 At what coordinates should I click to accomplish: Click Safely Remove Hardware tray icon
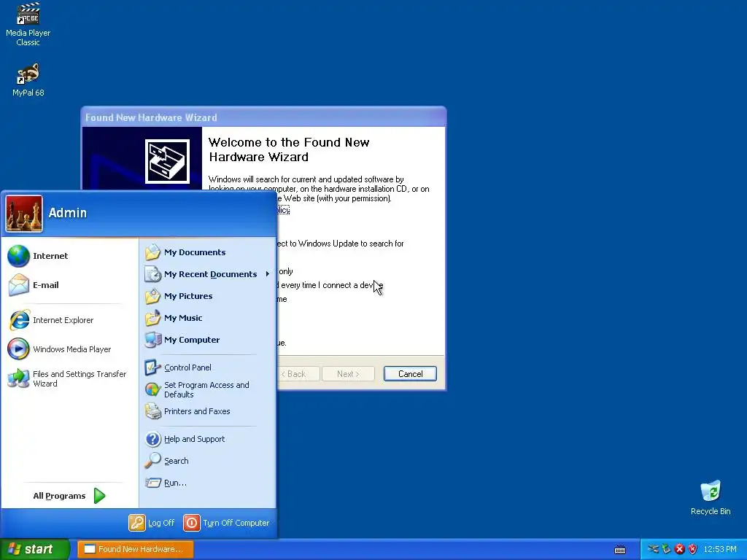pyautogui.click(x=666, y=549)
